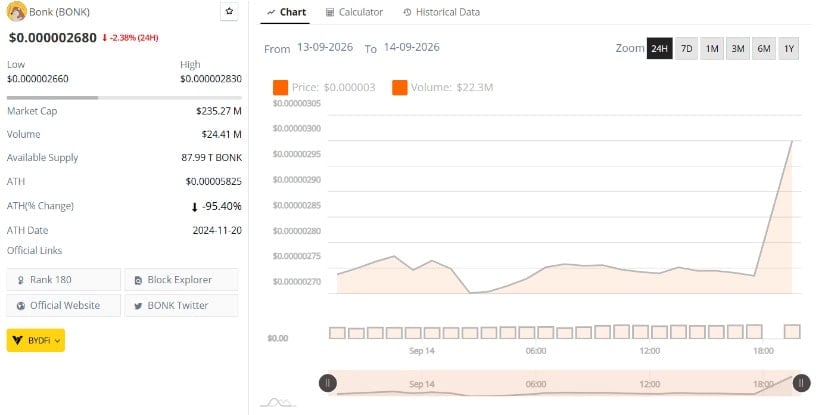Select the 7D zoom range
The width and height of the screenshot is (825, 415).
coord(686,48)
